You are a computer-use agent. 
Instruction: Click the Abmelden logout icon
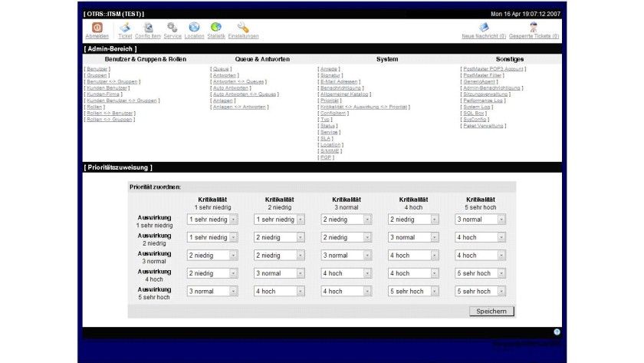(97, 28)
